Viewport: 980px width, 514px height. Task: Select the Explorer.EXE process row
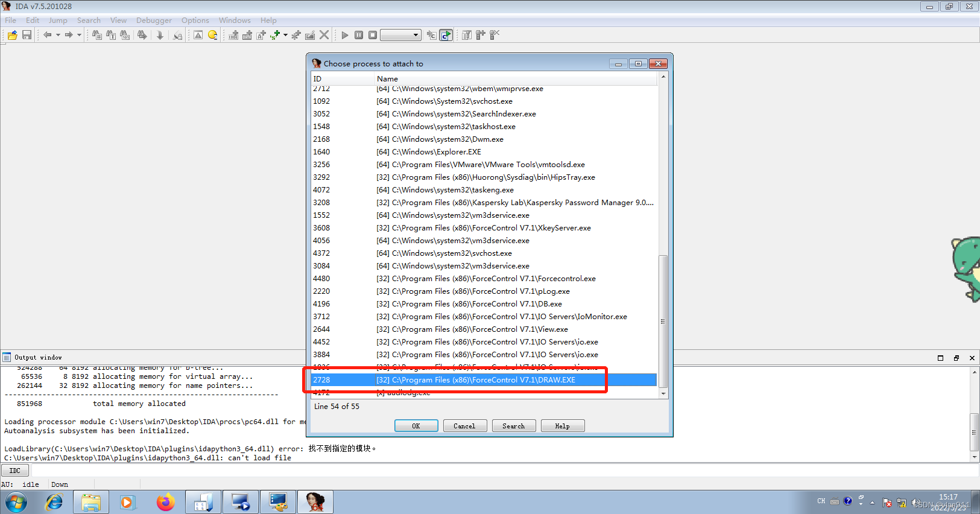coord(484,152)
